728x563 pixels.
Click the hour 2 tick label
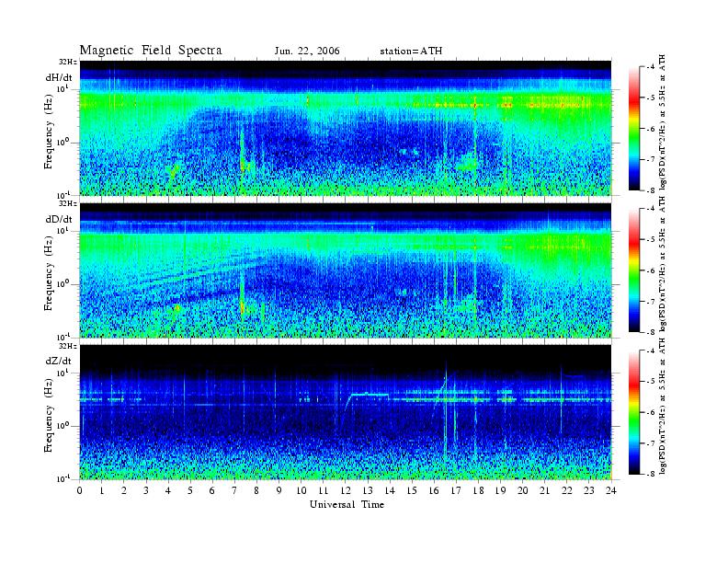(124, 491)
